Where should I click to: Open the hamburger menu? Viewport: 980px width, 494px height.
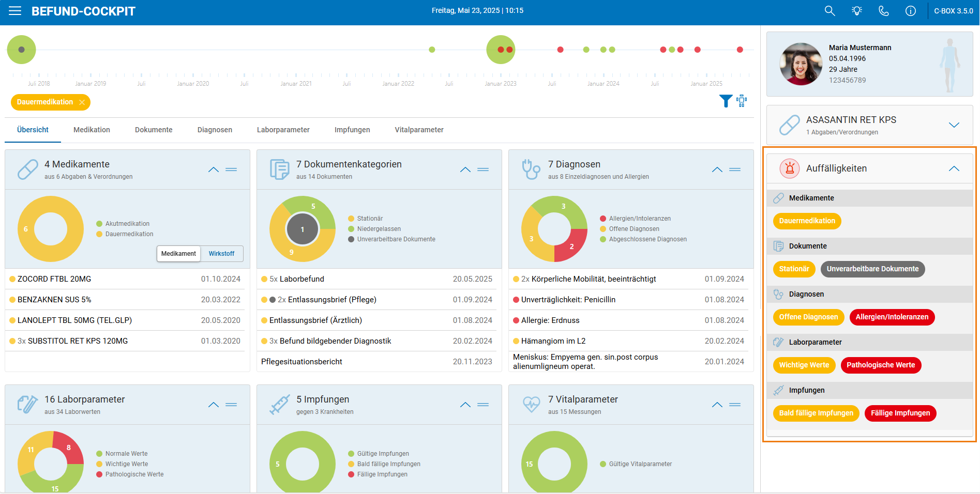[x=15, y=11]
